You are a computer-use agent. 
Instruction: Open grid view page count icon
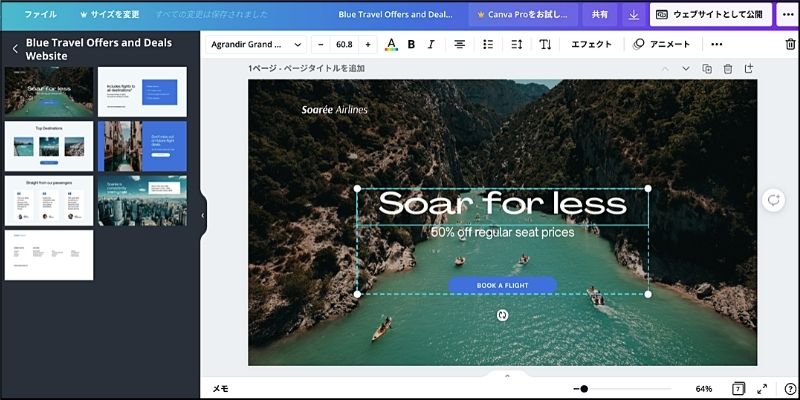point(738,389)
